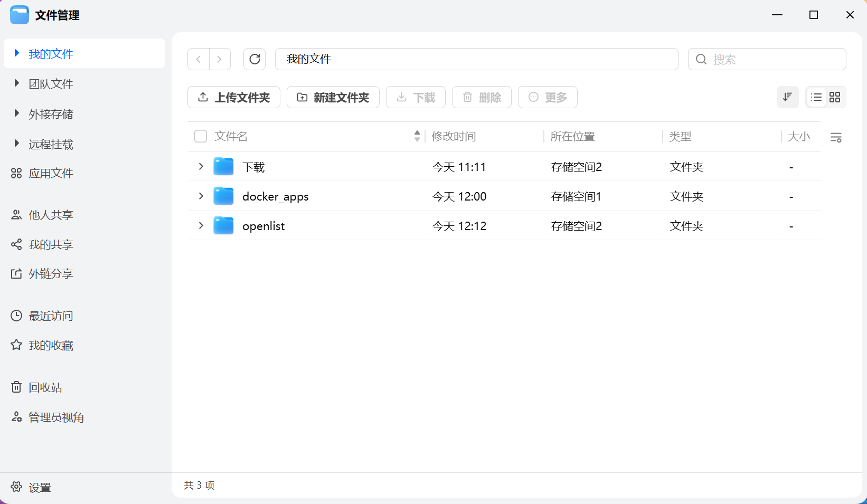Sort by the 文件名 column arrows
The height and width of the screenshot is (504, 867).
pos(417,136)
